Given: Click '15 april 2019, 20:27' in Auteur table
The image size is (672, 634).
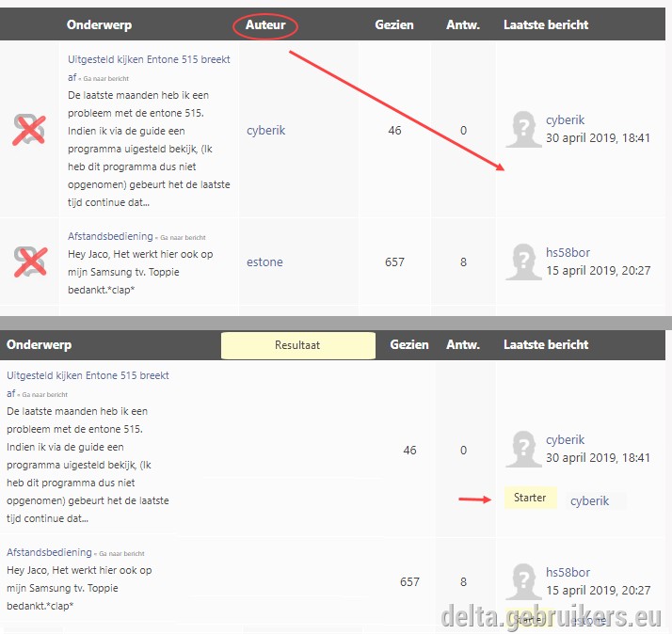Looking at the screenshot, I should tap(598, 270).
